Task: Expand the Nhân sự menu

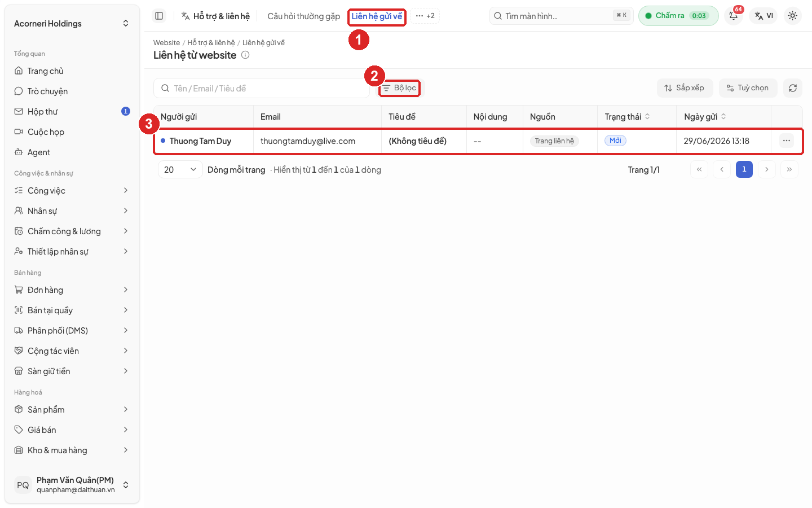Action: [72, 211]
